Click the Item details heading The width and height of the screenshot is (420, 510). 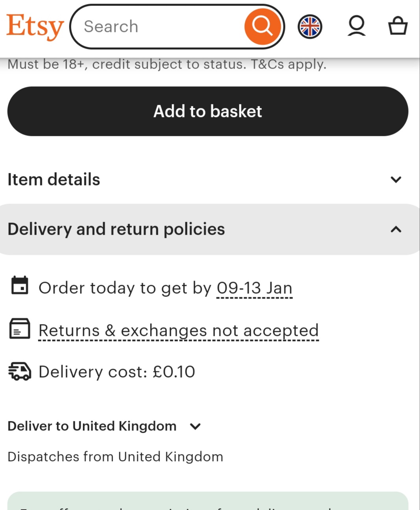pos(54,180)
